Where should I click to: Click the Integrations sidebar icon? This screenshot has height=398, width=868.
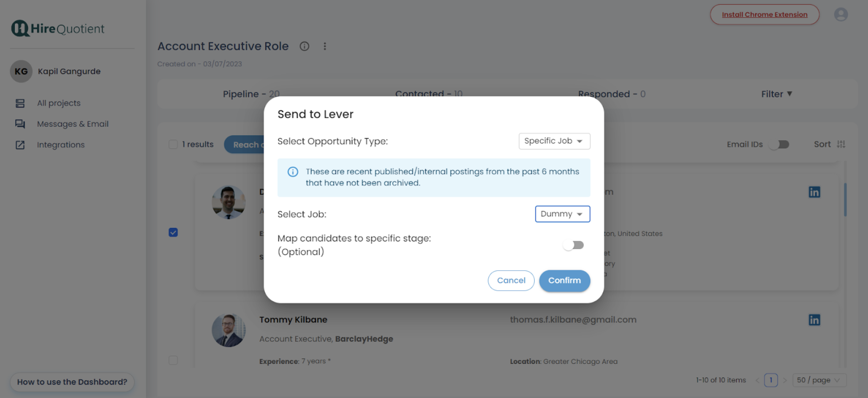[x=20, y=145]
